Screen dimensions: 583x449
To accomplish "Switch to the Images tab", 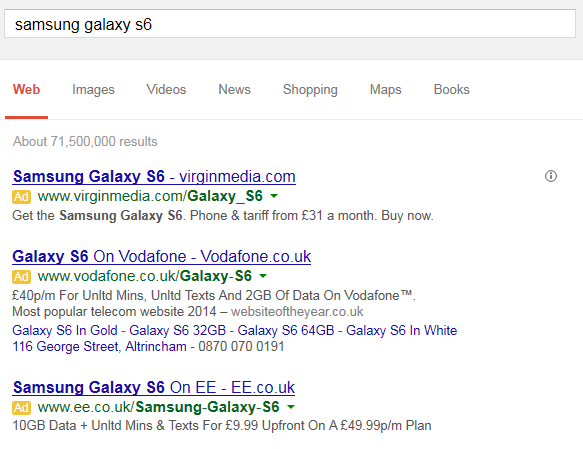I will click(x=93, y=90).
